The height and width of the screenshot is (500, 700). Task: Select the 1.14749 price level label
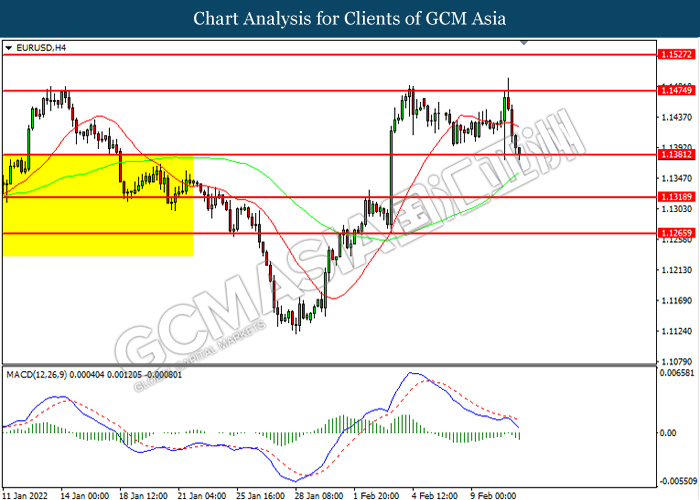point(677,91)
